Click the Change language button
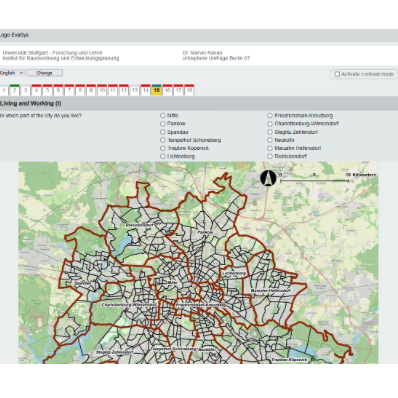The width and height of the screenshot is (398, 398). (x=44, y=73)
